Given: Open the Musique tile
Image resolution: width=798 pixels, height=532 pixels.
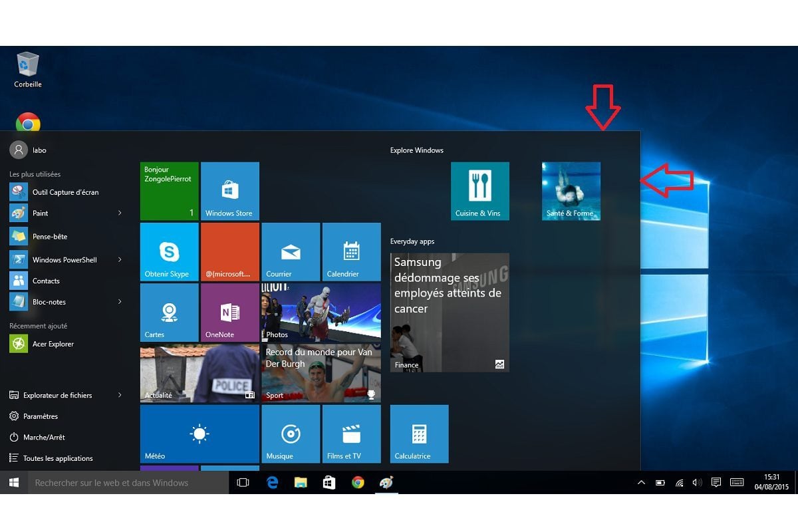Looking at the screenshot, I should click(x=291, y=434).
